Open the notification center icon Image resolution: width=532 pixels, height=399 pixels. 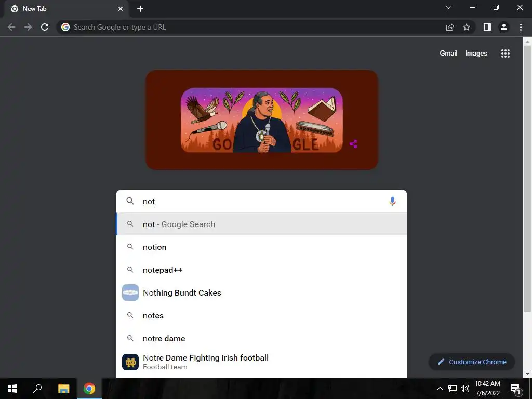pyautogui.click(x=515, y=389)
